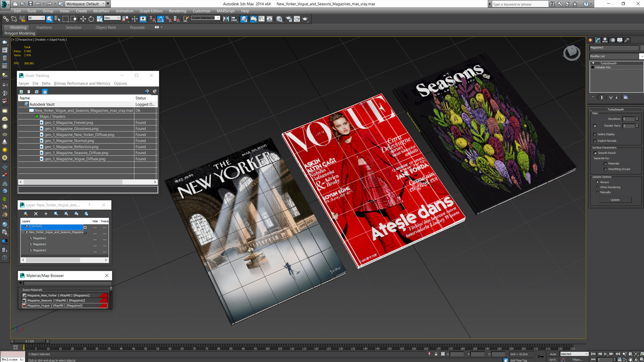The height and width of the screenshot is (362, 644).
Task: Click the Mirror tool icon
Action: click(226, 19)
